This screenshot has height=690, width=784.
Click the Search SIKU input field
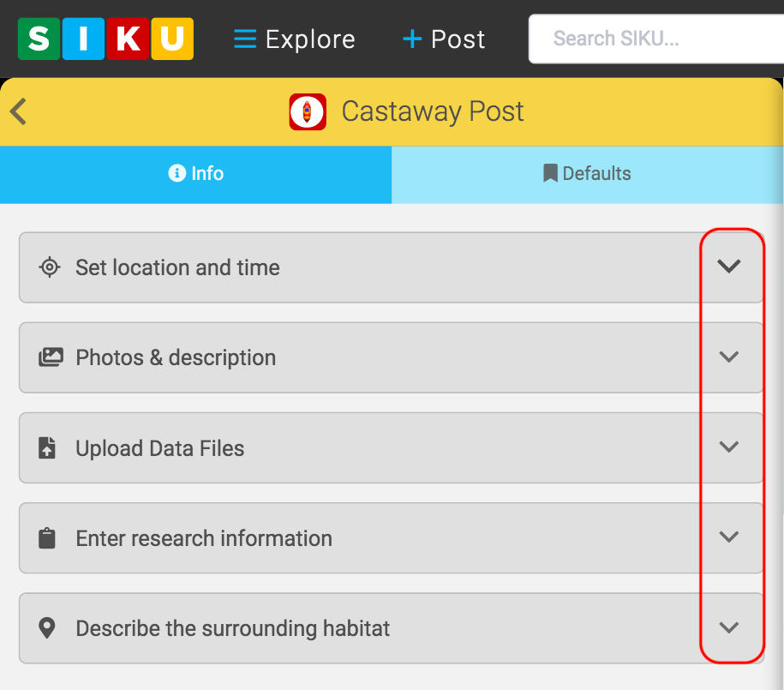655,39
